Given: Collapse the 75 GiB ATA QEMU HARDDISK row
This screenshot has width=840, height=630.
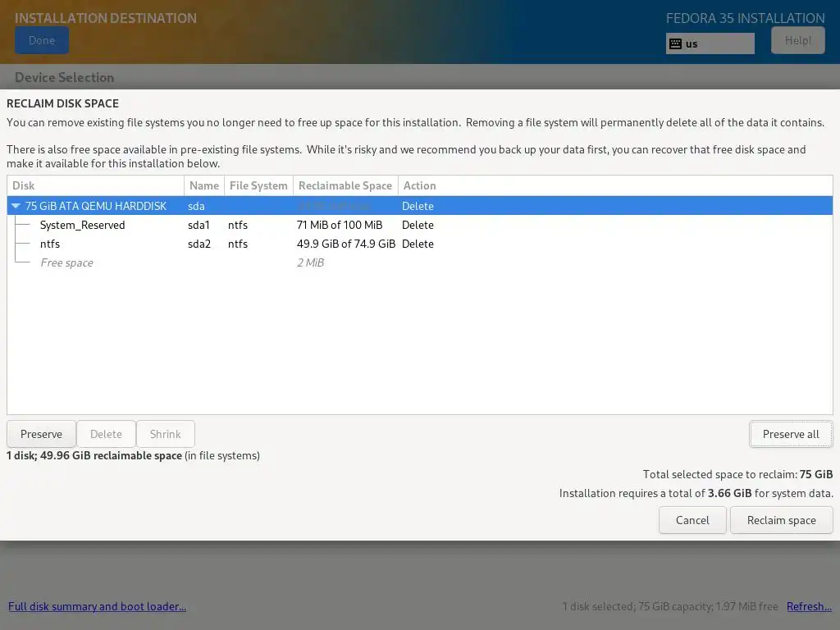Looking at the screenshot, I should click(16, 206).
